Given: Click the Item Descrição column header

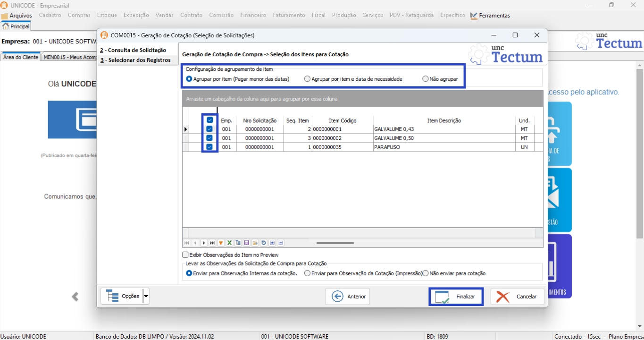Looking at the screenshot, I should point(443,121).
